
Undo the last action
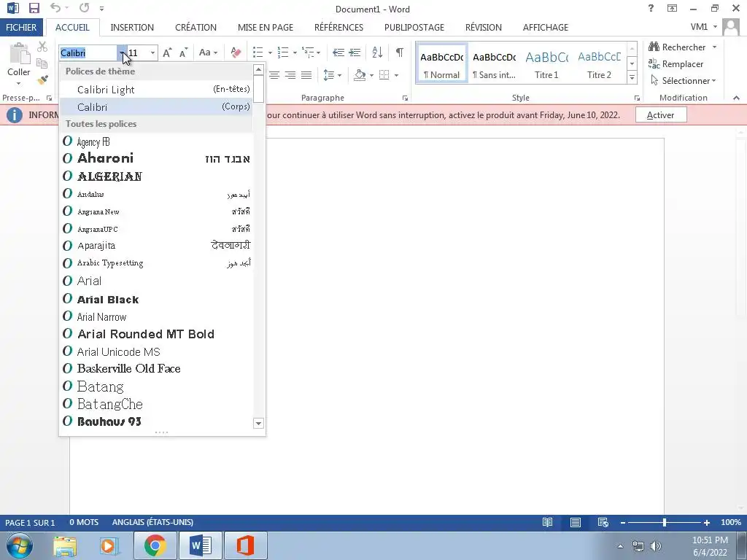(x=55, y=8)
